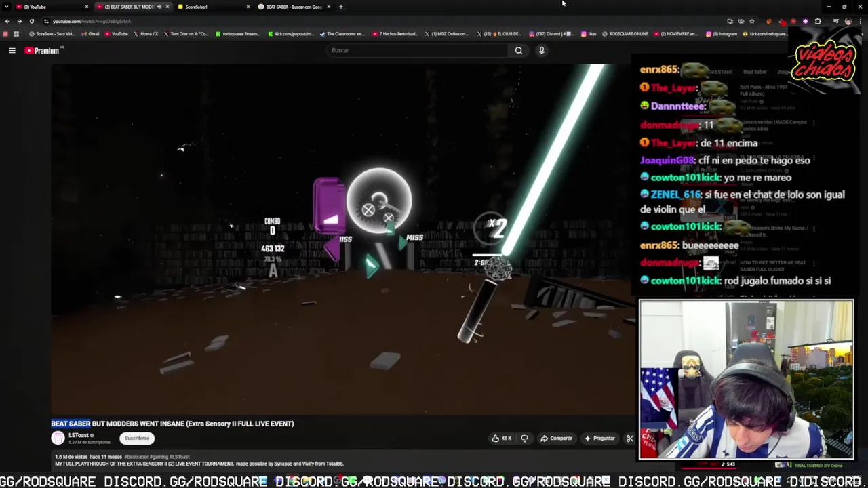
Task: Click the cast/install icon in address bar
Action: click(x=730, y=21)
